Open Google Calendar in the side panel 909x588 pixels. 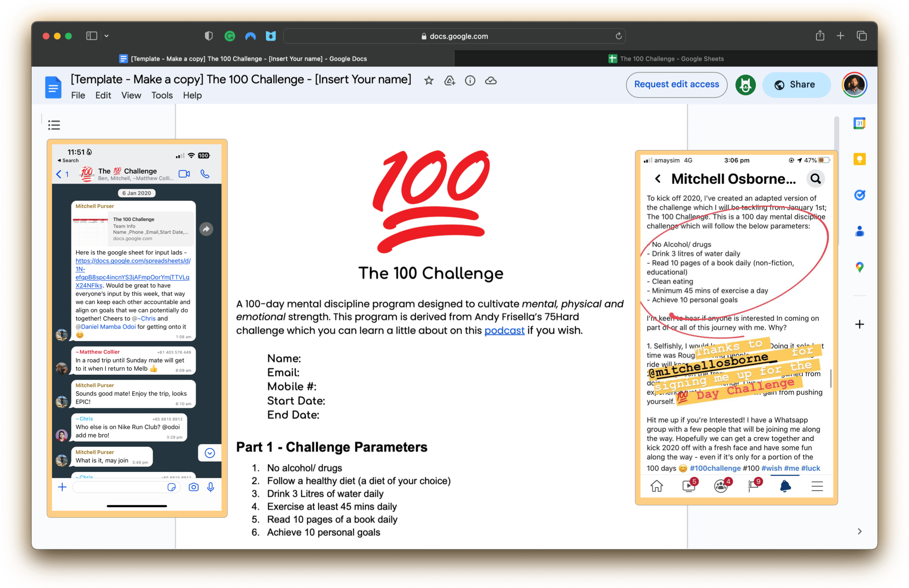pyautogui.click(x=859, y=123)
